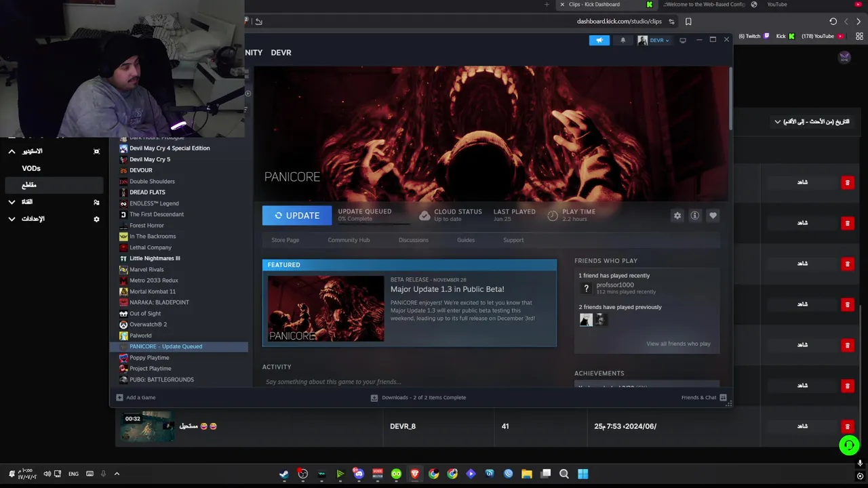Viewport: 868px width, 488px height.
Task: Open the Support tab
Action: [513, 240]
